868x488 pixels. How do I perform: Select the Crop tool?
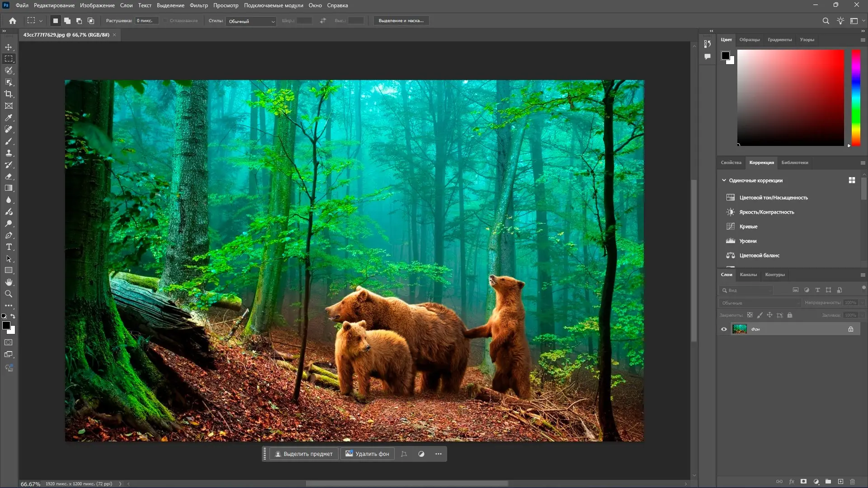(x=9, y=94)
